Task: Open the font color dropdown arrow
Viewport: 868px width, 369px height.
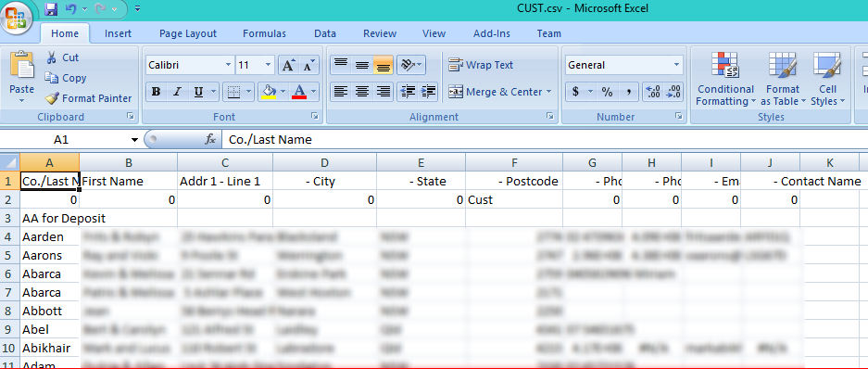Action: (x=314, y=92)
